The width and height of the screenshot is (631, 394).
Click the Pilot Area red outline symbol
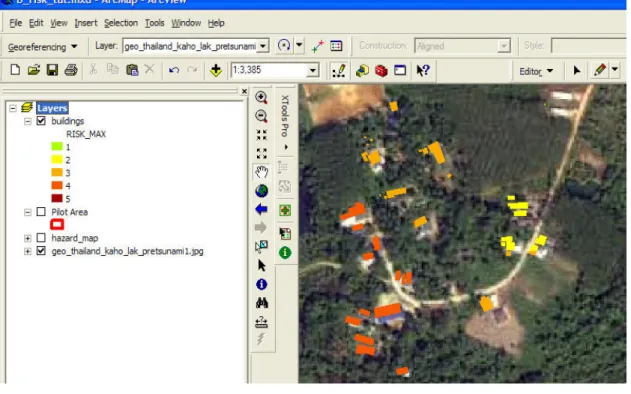[x=57, y=224]
